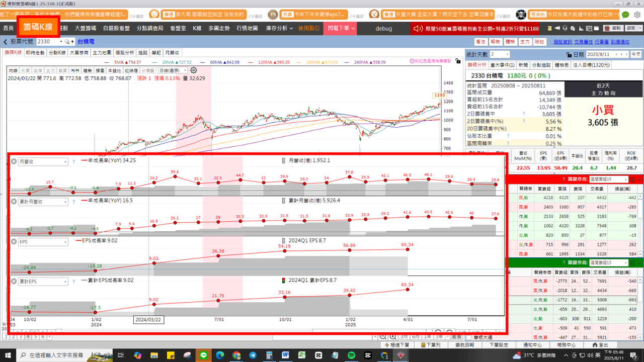Open Windows Start menu
Screen dimensions: 644x362
click(x=8, y=355)
